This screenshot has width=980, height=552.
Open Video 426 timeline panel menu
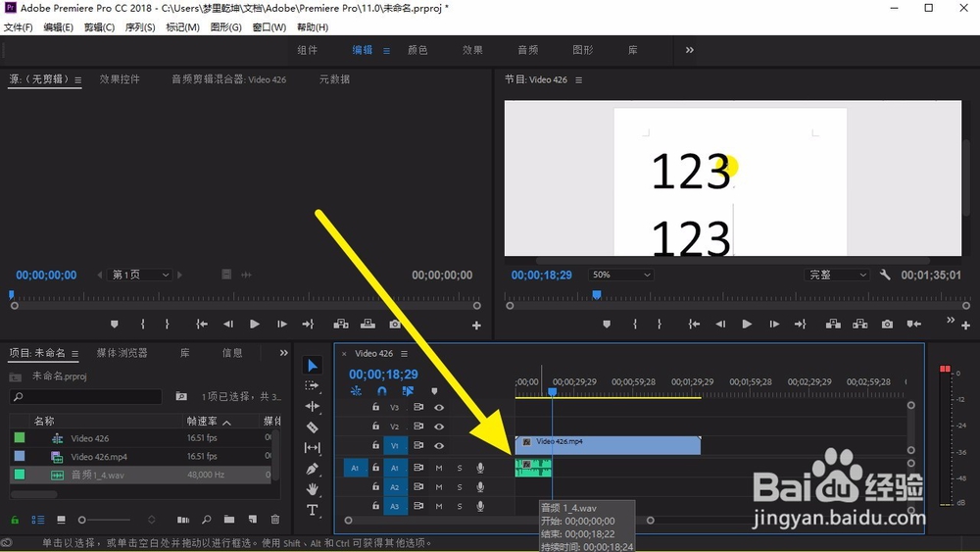pos(405,354)
